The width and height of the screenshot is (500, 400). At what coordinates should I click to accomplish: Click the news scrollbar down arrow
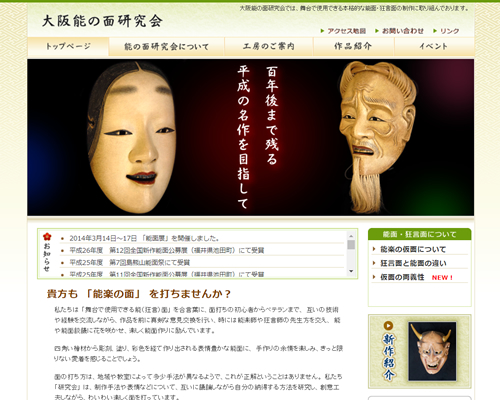coord(351,271)
